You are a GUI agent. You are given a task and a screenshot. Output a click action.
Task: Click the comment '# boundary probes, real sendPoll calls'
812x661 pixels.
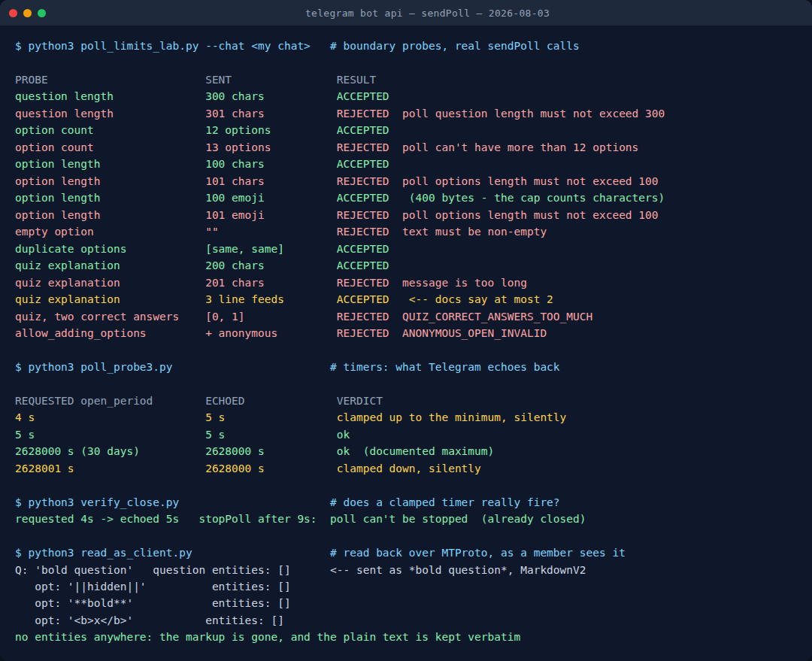[454, 46]
